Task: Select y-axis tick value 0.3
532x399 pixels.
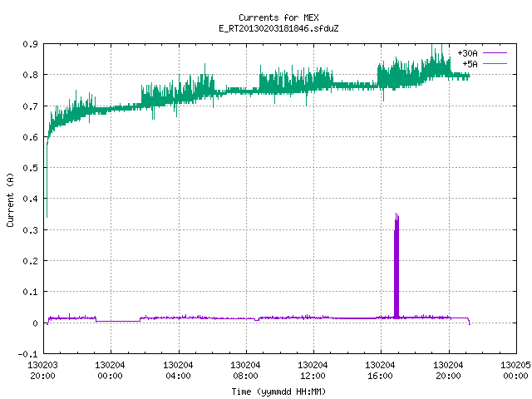Action: coord(30,230)
